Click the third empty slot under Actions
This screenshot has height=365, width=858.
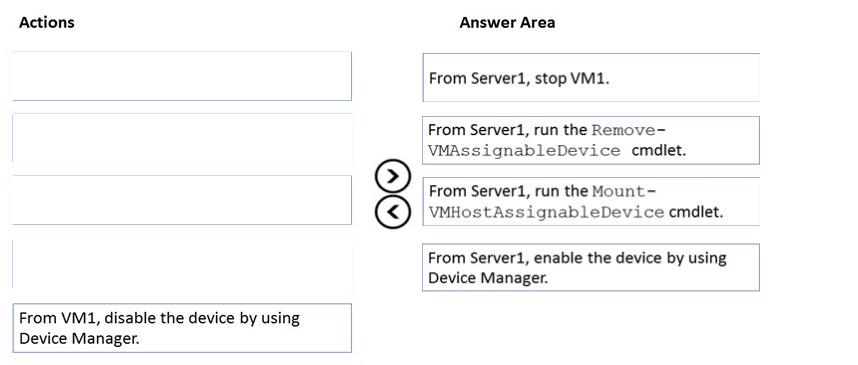182,200
